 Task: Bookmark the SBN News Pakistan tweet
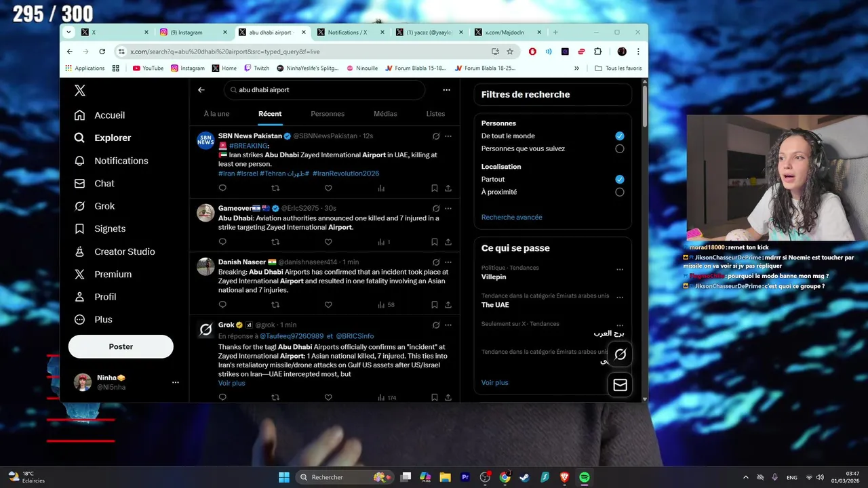435,188
